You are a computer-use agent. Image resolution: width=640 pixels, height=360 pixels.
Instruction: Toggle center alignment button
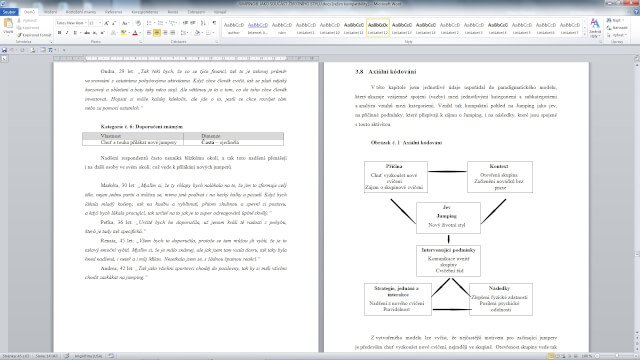click(x=157, y=33)
